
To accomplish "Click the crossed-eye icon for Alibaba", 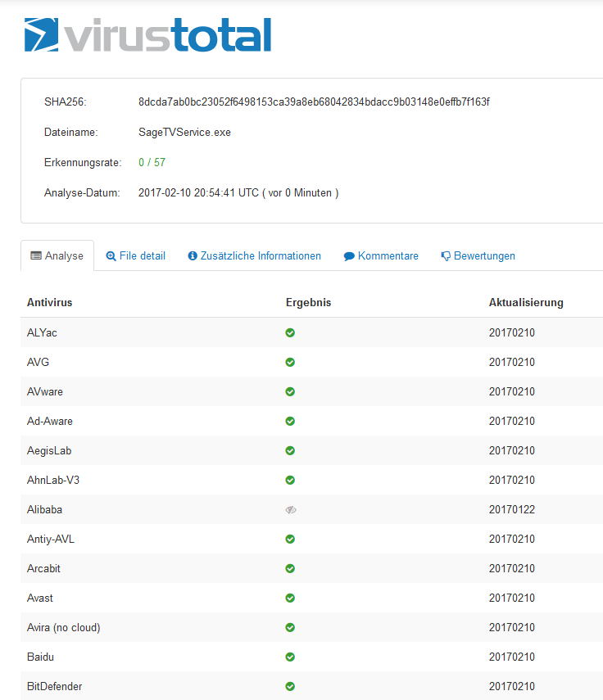I will (x=291, y=510).
